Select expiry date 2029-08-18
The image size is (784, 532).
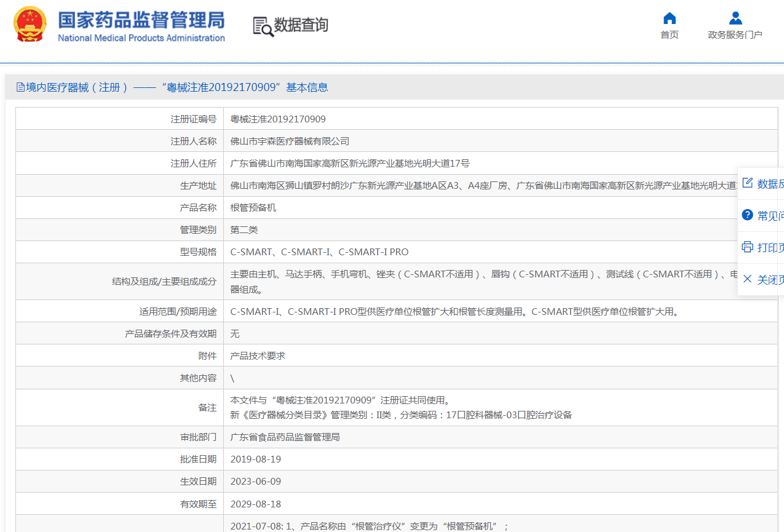(x=256, y=504)
